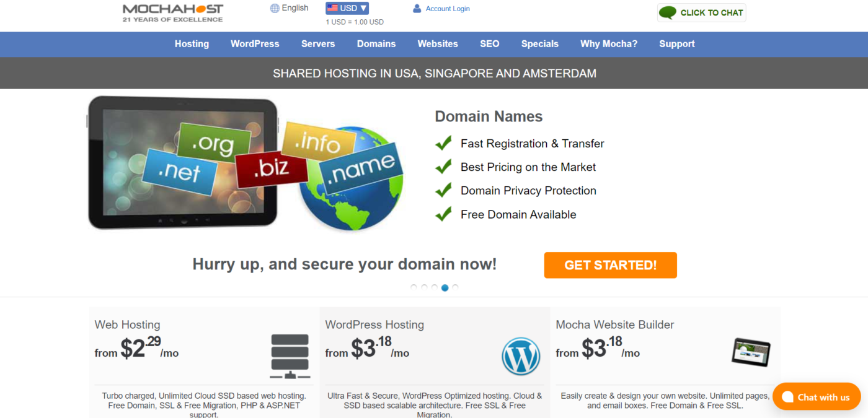
Task: Click the server stack Web Hosting icon
Action: (290, 356)
